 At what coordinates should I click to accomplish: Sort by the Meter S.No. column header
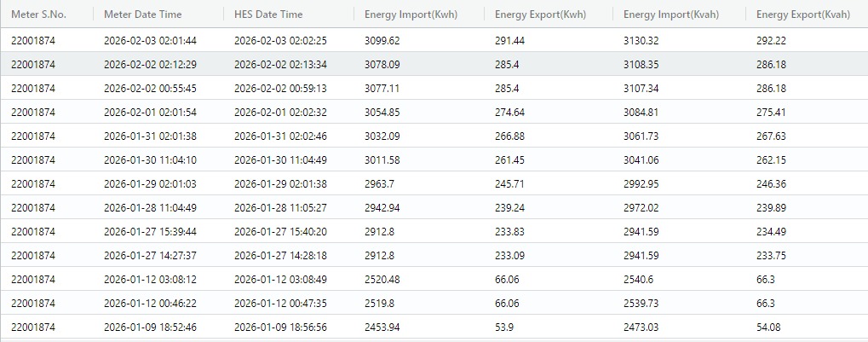click(38, 14)
